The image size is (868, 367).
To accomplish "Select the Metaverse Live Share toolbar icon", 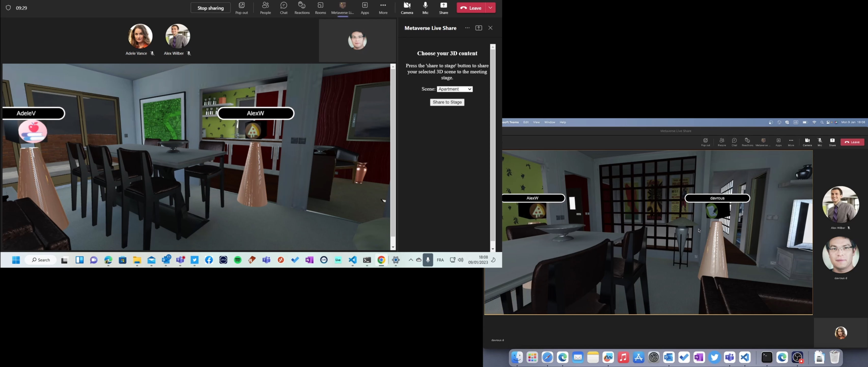I will tap(342, 7).
